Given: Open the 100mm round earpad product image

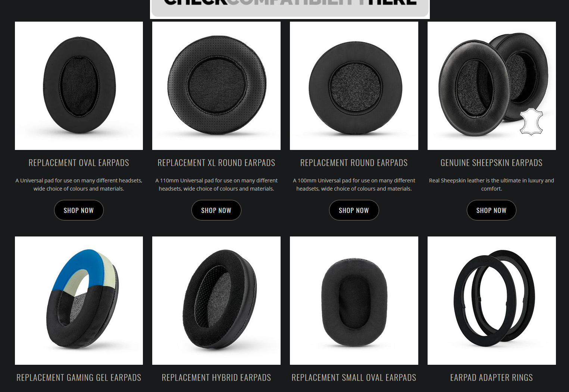Looking at the screenshot, I should point(354,86).
